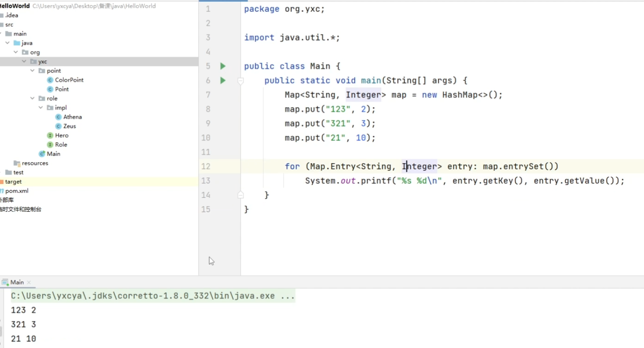This screenshot has height=348, width=644.
Task: Click the pom.xml Maven file icon
Action: (x=1, y=191)
